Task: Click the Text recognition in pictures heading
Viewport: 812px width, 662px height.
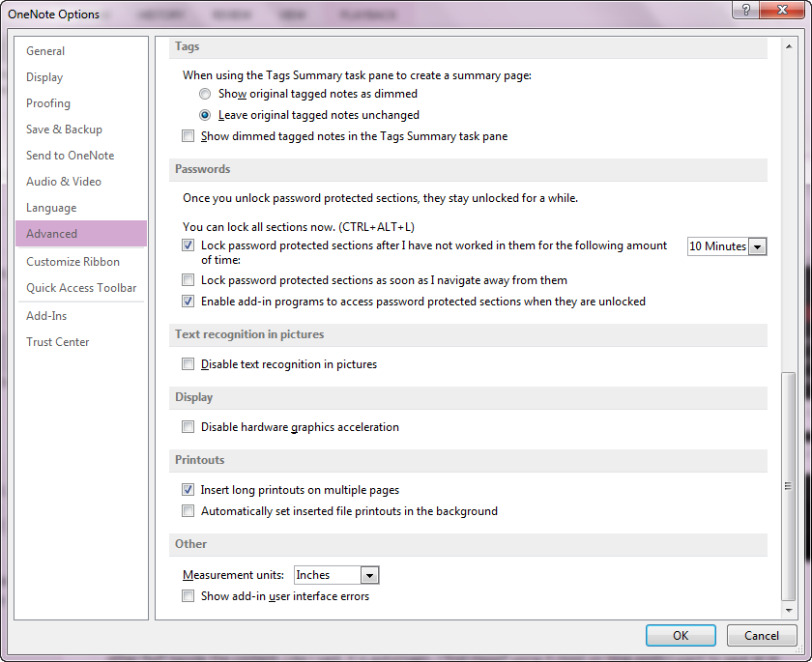Action: coord(249,334)
